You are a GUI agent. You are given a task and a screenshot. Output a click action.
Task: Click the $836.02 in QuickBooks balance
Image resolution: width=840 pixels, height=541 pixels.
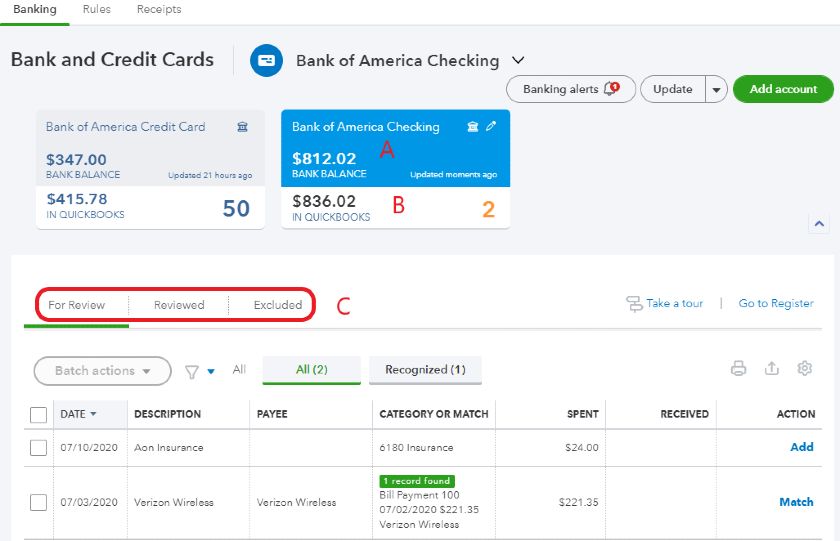(324, 201)
